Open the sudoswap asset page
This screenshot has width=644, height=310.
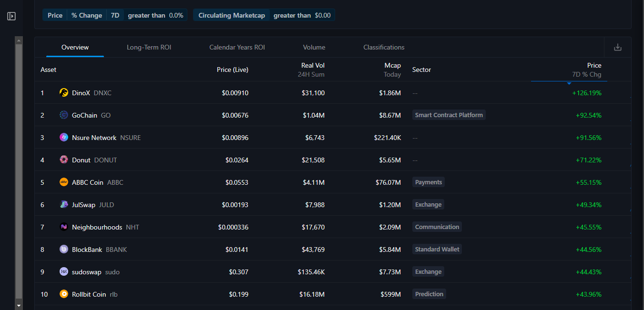point(86,272)
